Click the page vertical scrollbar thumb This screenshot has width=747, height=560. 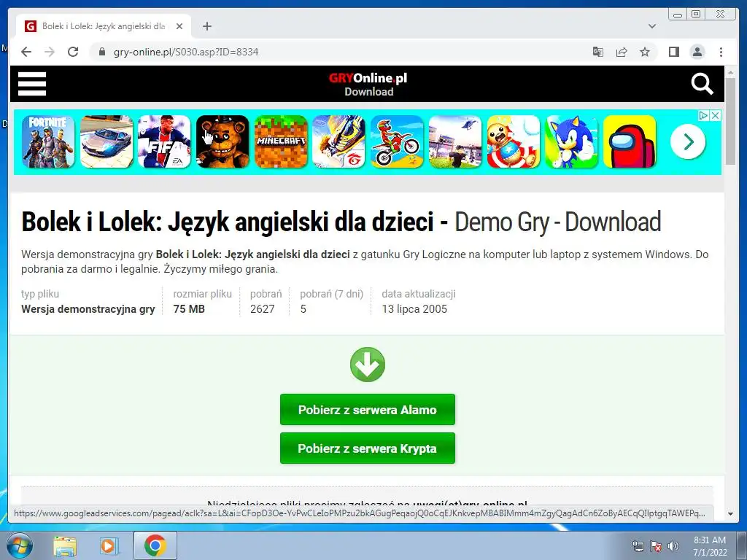[x=729, y=122]
